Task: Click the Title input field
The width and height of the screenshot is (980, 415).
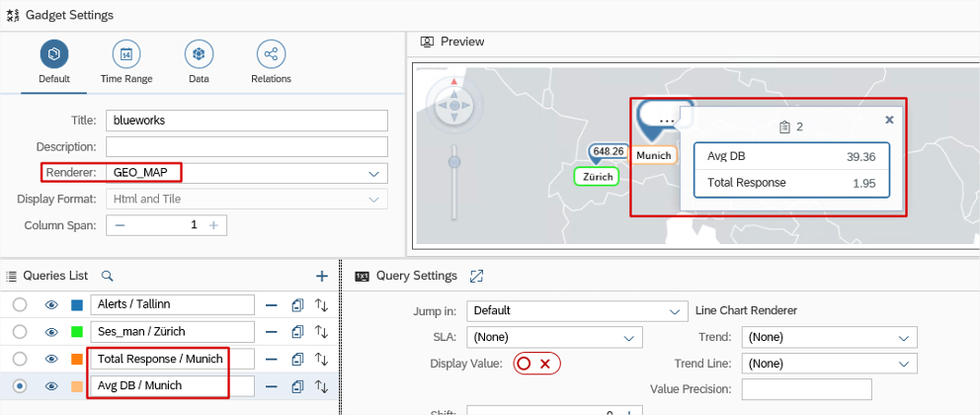Action: click(x=247, y=120)
